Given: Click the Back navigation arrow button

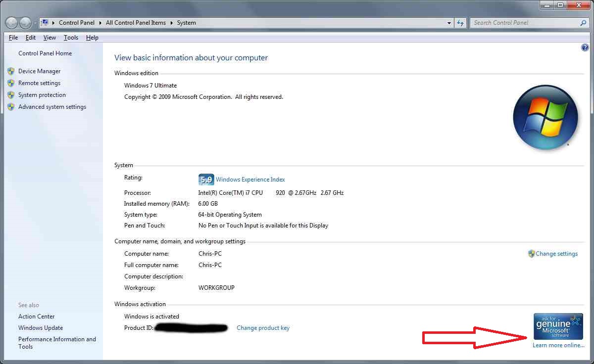Looking at the screenshot, I should pyautogui.click(x=11, y=23).
